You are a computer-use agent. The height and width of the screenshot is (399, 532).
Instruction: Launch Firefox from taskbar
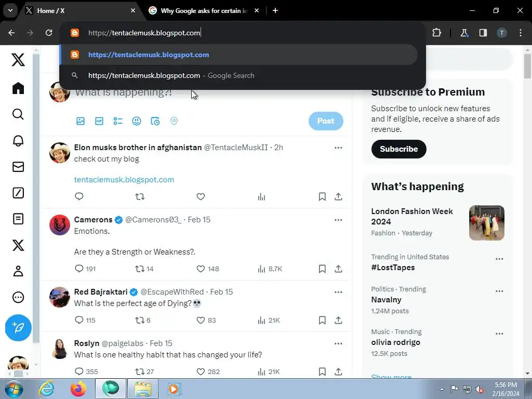(x=78, y=389)
